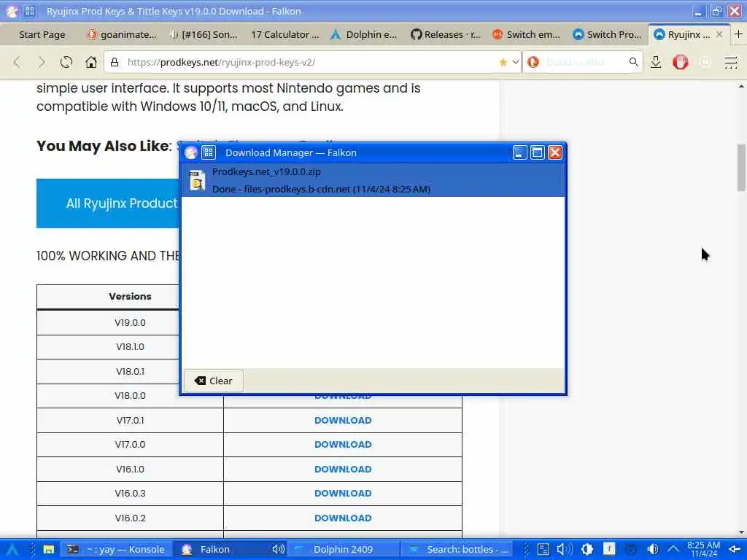
Task: Click the taskbar clock showing 8:25 AM
Action: tap(704, 550)
